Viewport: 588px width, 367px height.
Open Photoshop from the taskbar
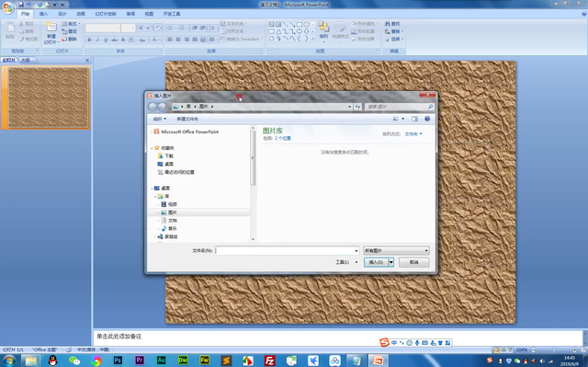[x=118, y=361]
